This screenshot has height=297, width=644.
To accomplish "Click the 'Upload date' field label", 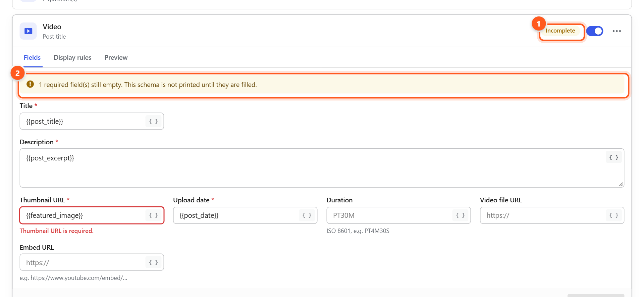I will click(191, 200).
